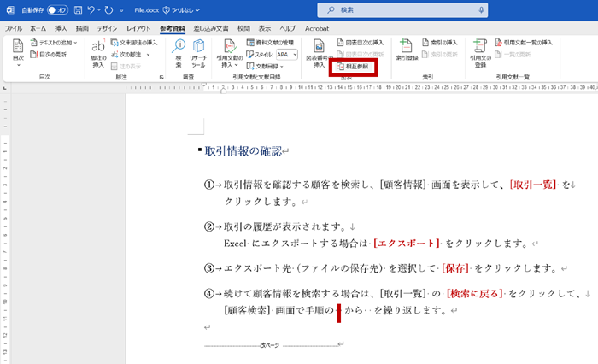Open the 目次 table of contents button
The height and width of the screenshot is (364, 598).
click(x=19, y=52)
